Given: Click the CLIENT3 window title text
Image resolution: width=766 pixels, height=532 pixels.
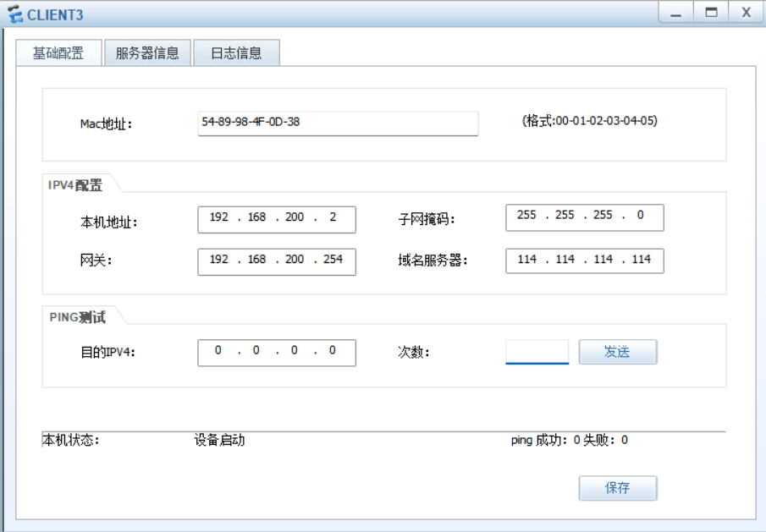Looking at the screenshot, I should (55, 15).
